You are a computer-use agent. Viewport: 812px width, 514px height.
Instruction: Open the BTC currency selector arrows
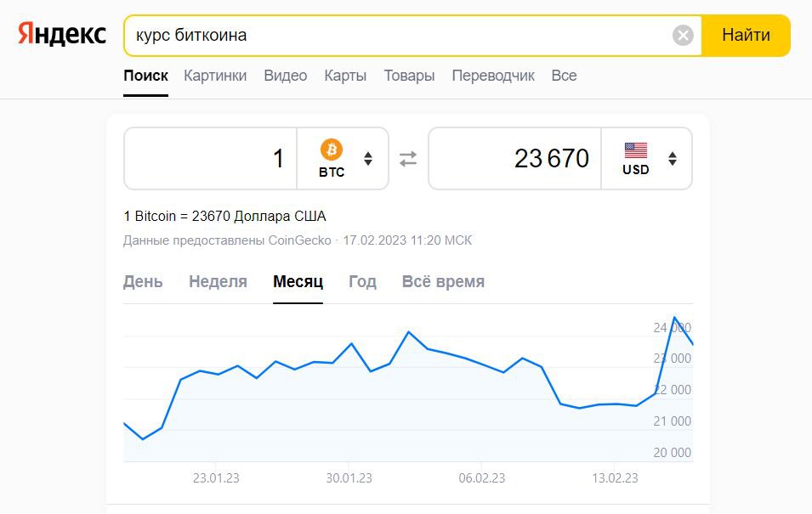(x=367, y=158)
